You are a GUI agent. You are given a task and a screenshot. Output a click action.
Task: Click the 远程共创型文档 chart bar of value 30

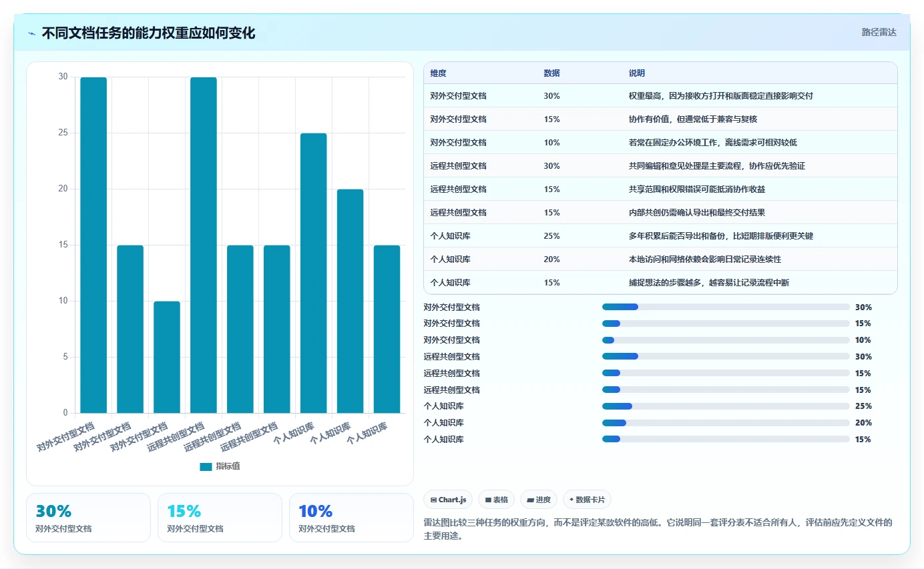coord(204,245)
